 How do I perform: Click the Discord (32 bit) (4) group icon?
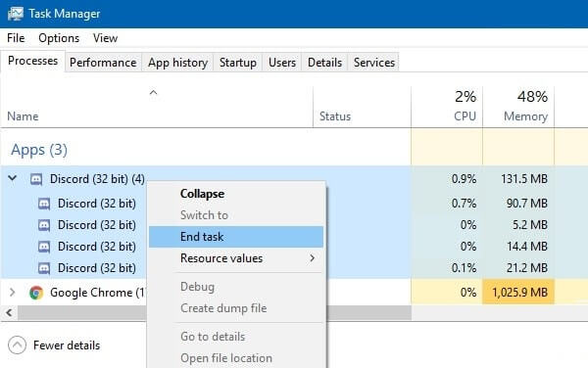36,179
